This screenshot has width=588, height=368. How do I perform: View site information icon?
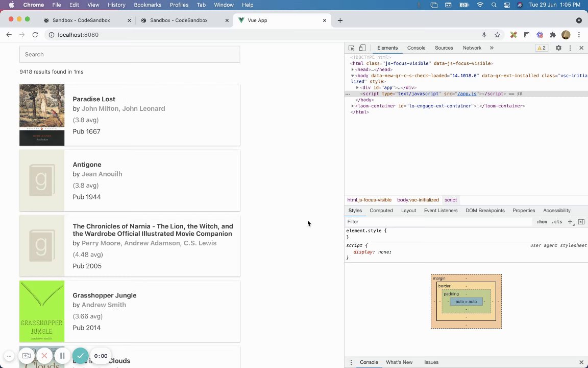coord(52,35)
